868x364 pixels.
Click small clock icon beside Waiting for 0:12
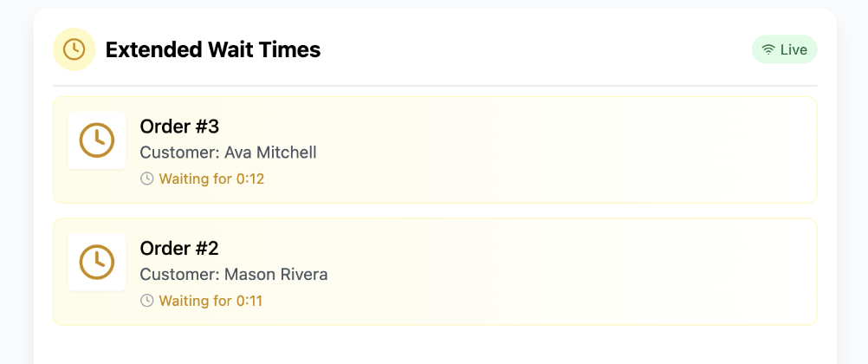(147, 179)
